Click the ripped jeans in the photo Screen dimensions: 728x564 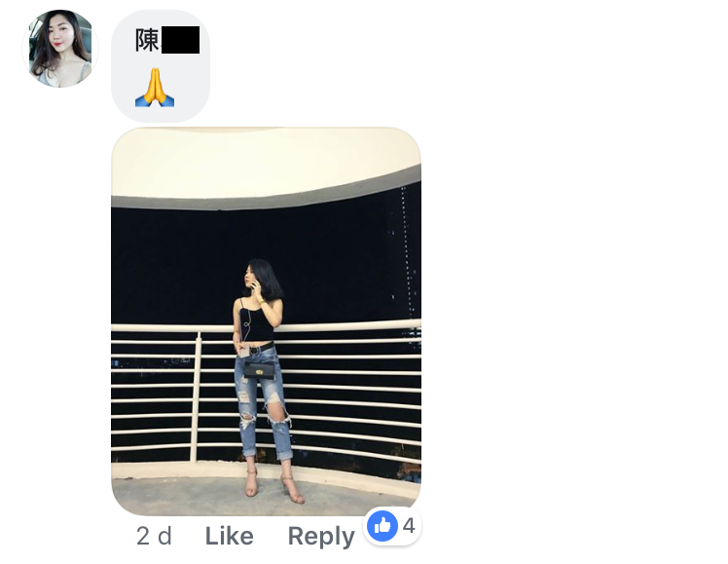pos(263,400)
